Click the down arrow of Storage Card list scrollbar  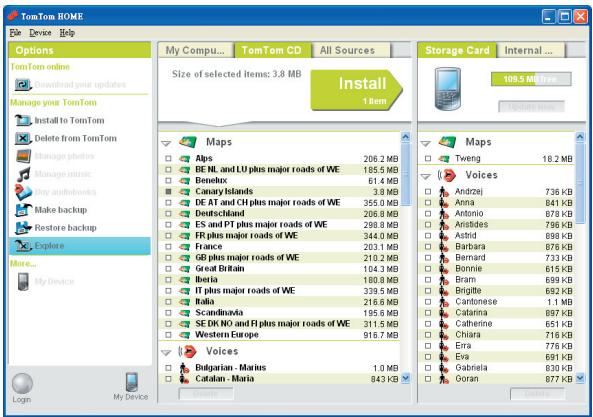pos(580,378)
